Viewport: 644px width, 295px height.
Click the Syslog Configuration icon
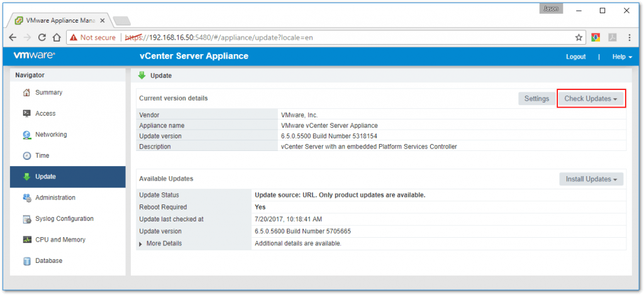tap(26, 219)
